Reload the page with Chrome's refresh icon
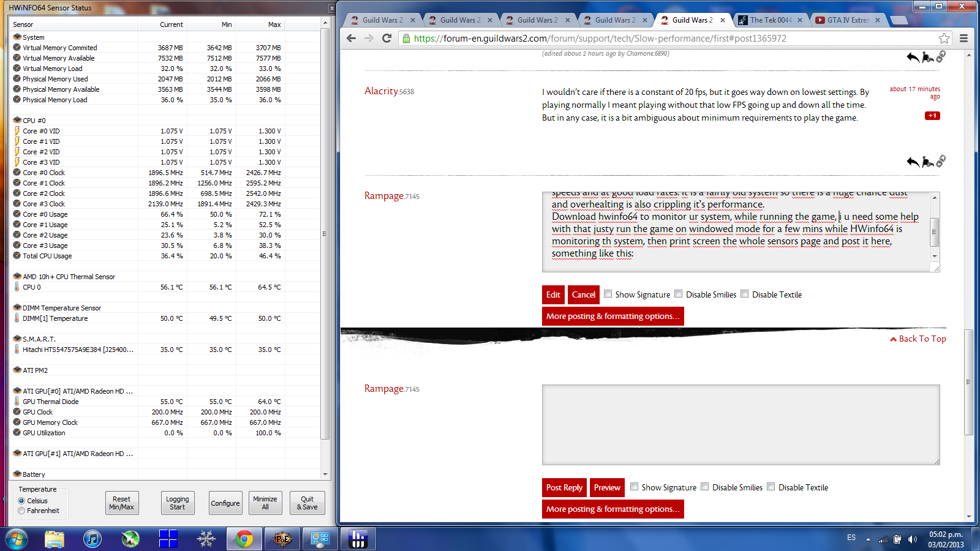980x551 pixels. pyautogui.click(x=386, y=38)
